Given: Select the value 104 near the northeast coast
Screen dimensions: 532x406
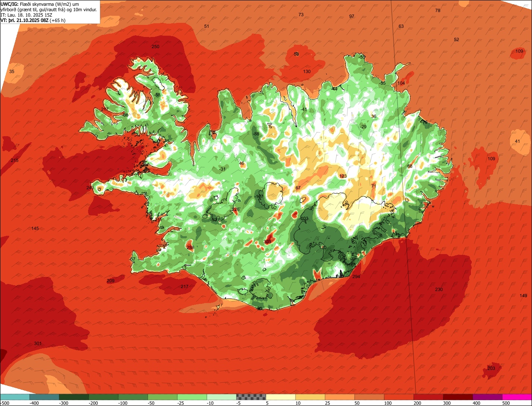Looking at the screenshot, I should click(401, 83).
